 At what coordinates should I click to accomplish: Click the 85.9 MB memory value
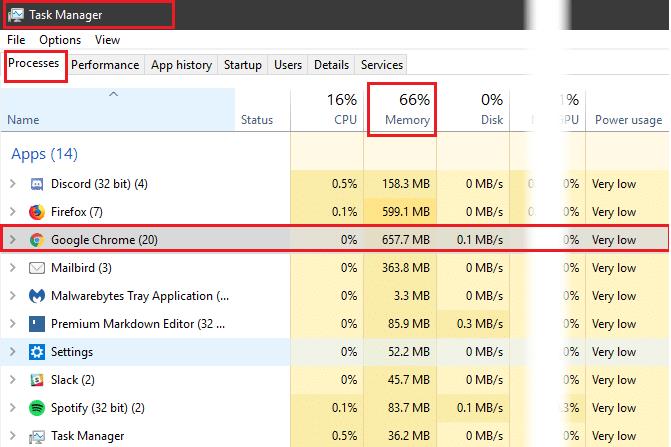pos(409,324)
